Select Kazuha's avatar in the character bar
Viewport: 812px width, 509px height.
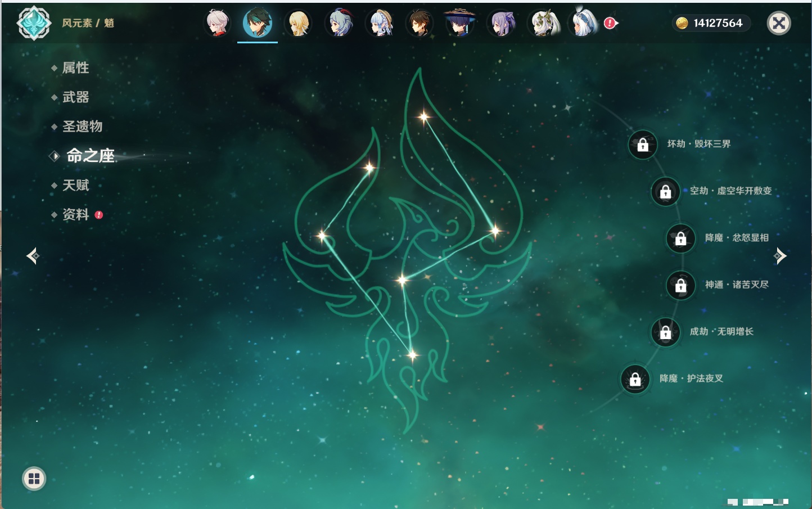tap(217, 23)
